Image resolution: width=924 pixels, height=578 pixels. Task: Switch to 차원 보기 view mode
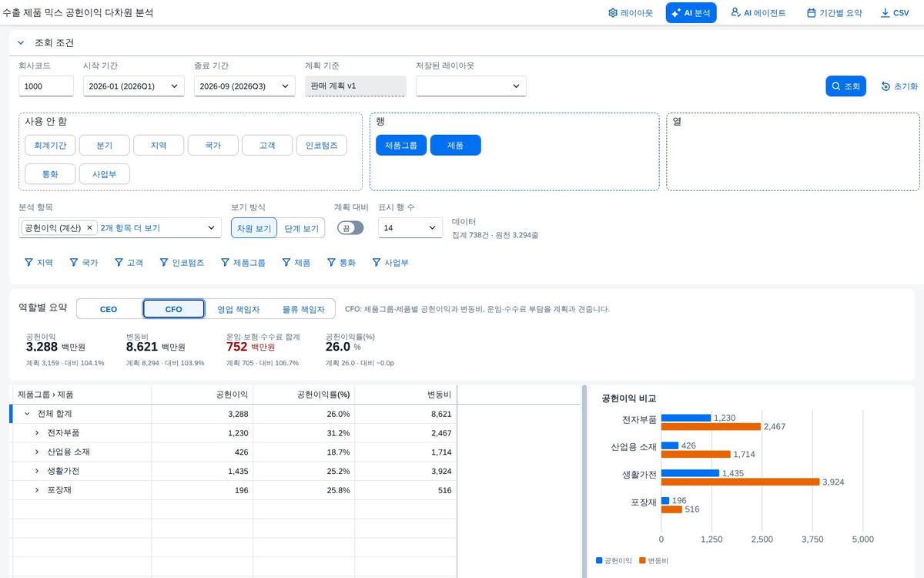tap(254, 228)
